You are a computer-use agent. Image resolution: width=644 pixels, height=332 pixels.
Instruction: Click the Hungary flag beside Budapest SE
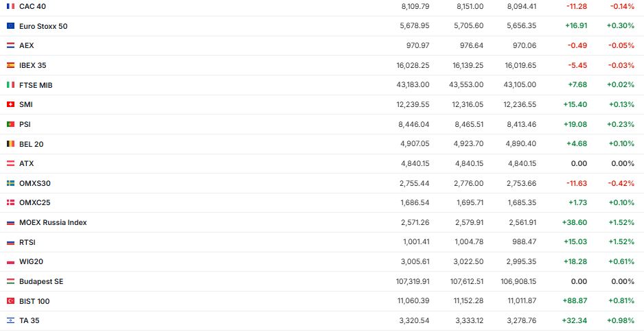10,281
